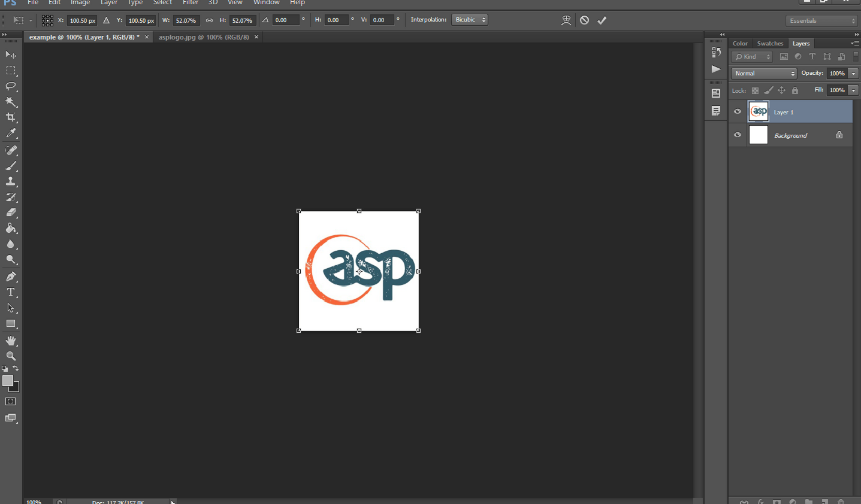Click the background color swatch
The image size is (861, 504).
(x=15, y=388)
